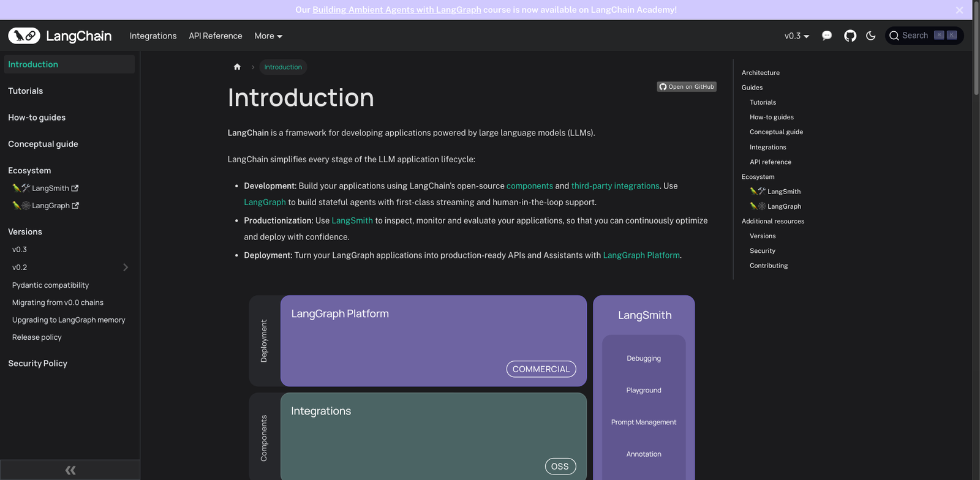980x480 pixels.
Task: Select v0.3 in the sidebar versions list
Action: 20,250
